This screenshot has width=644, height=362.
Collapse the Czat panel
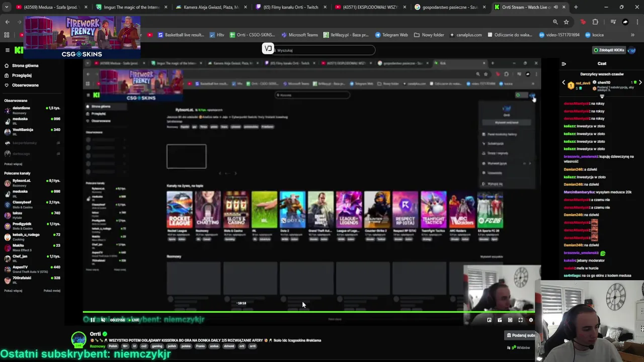(563, 64)
